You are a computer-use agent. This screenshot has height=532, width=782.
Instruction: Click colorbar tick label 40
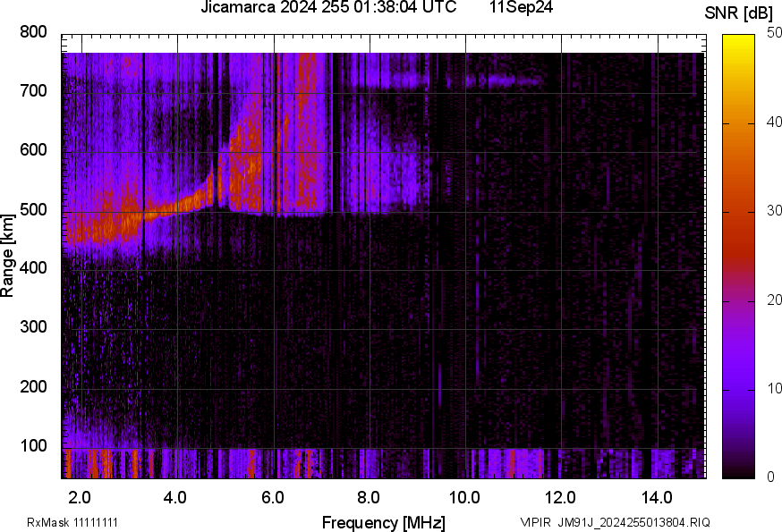tap(774, 122)
